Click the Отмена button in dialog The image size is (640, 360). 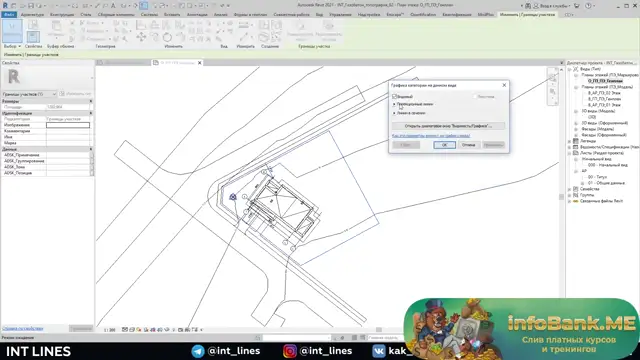468,145
